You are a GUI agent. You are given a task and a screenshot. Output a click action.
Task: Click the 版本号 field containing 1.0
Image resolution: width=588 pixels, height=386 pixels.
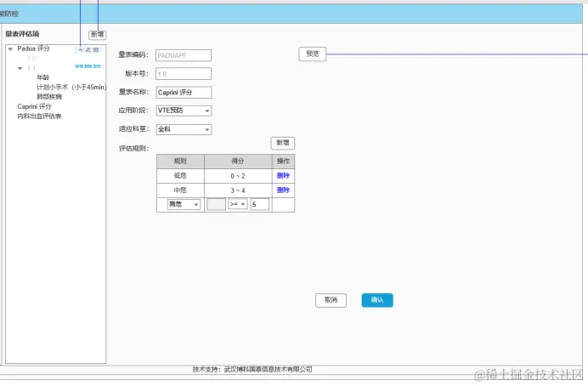click(184, 73)
